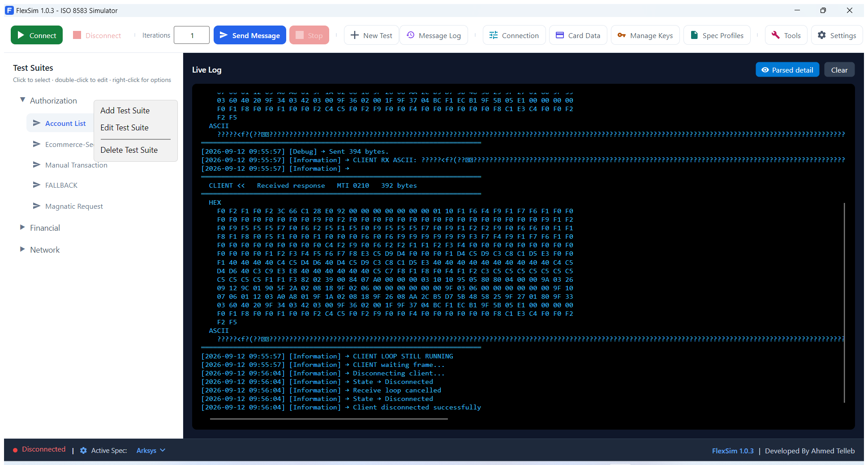868x465 pixels.
Task: Click the eye icon in Parsed detail
Action: 765,70
